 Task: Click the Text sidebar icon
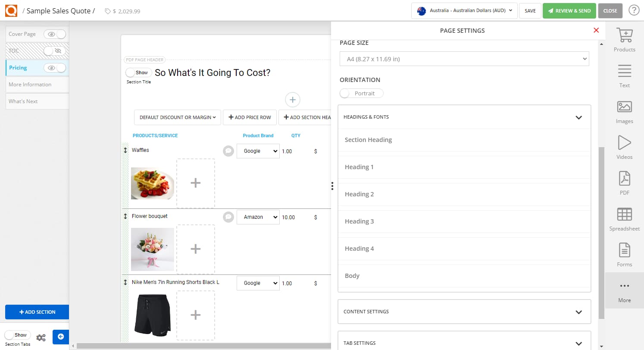pos(624,71)
